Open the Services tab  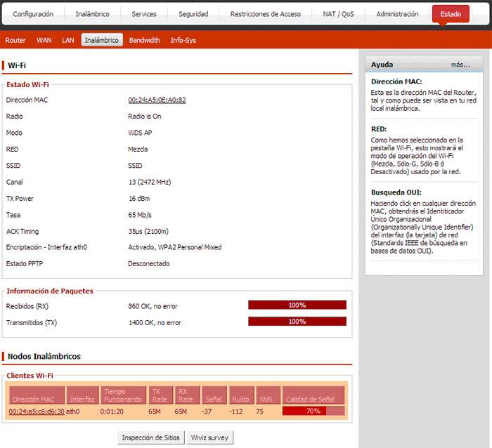144,14
